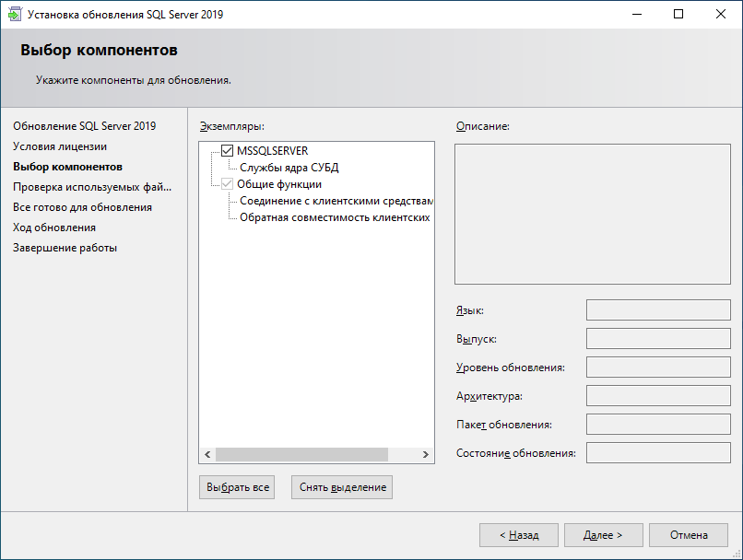Image resolution: width=743 pixels, height=560 pixels.
Task: Open the Условия лицензии step
Action: [x=60, y=146]
